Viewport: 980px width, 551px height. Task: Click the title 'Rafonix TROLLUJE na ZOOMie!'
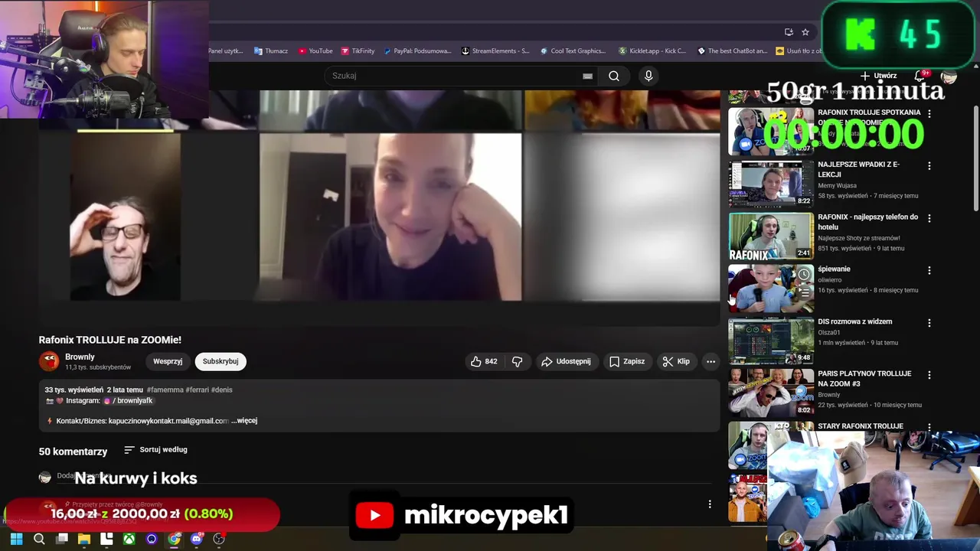pyautogui.click(x=110, y=340)
